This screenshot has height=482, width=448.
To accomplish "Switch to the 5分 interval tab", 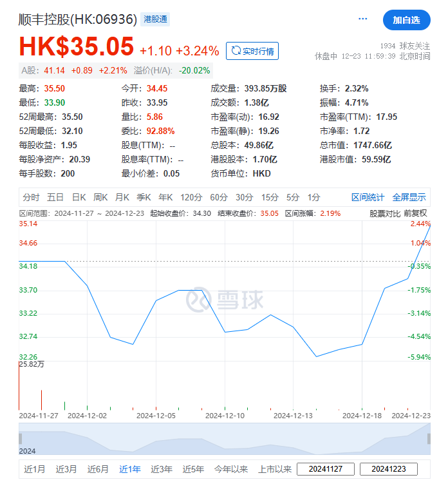I will click(x=293, y=197).
